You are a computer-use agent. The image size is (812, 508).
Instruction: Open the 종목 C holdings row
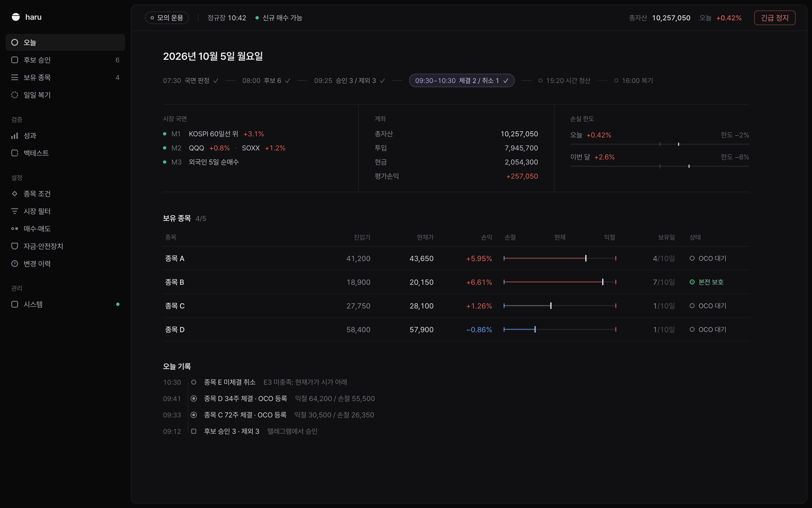(x=456, y=306)
